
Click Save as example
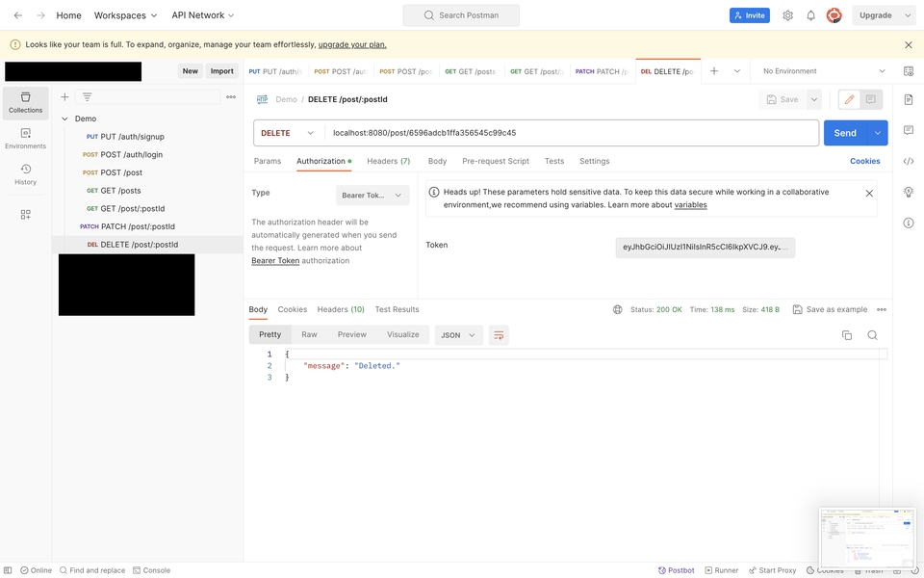pyautogui.click(x=830, y=309)
